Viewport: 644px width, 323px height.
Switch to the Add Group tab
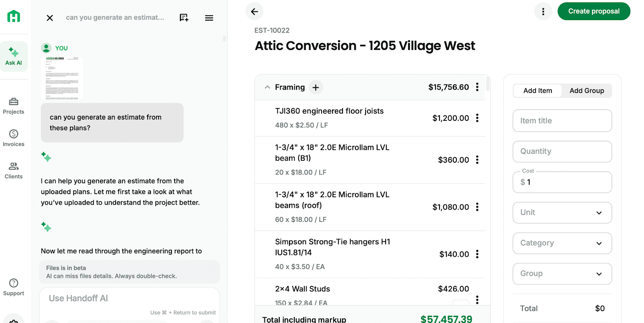coord(586,91)
